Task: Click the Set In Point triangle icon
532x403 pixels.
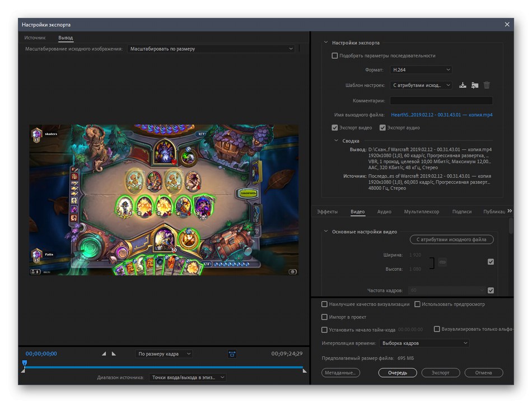Action: [x=104, y=354]
